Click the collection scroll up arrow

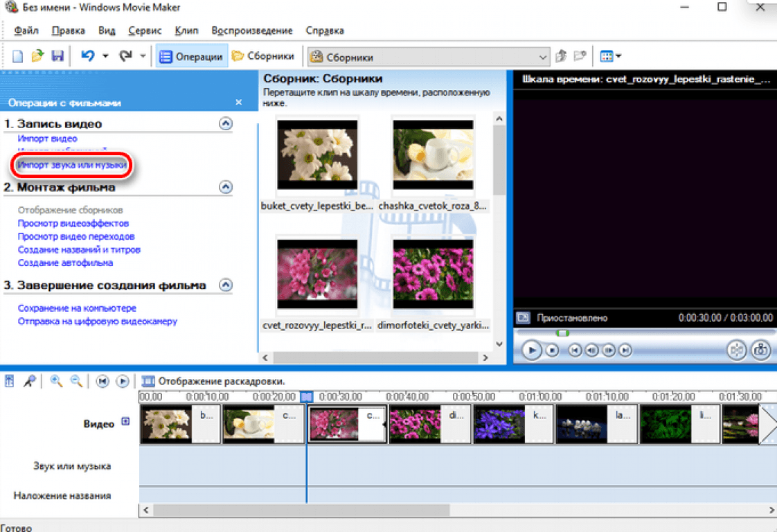(x=499, y=119)
